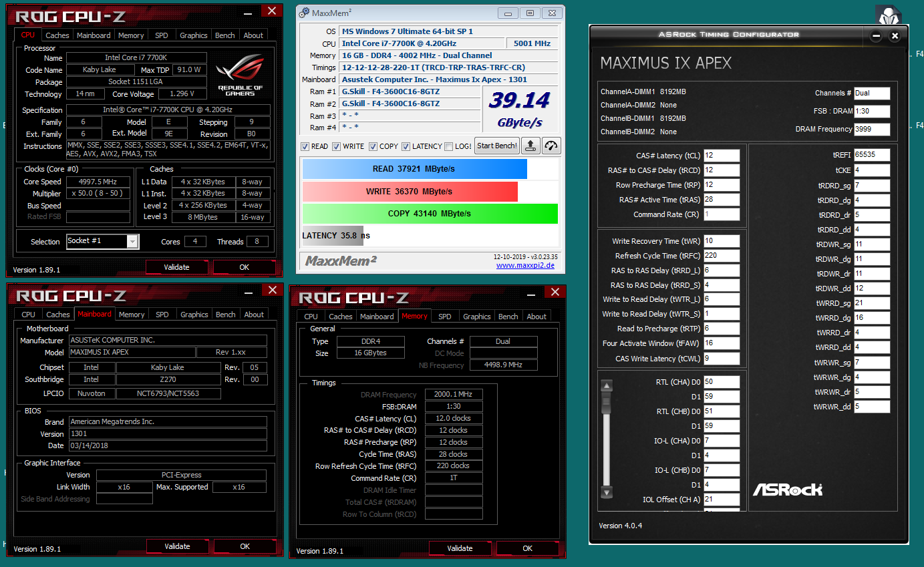Click the Core Speed value 4997.5 MHz
Image resolution: width=924 pixels, height=567 pixels.
(98, 182)
